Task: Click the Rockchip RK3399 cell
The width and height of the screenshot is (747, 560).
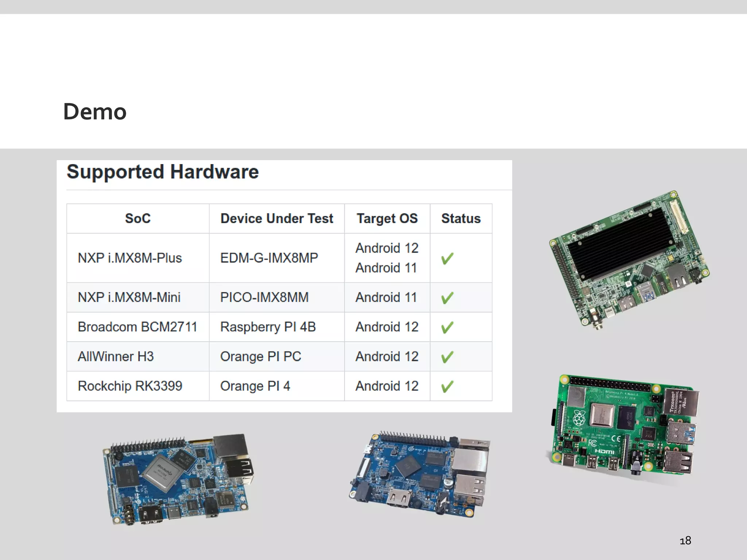Action: pyautogui.click(x=130, y=386)
